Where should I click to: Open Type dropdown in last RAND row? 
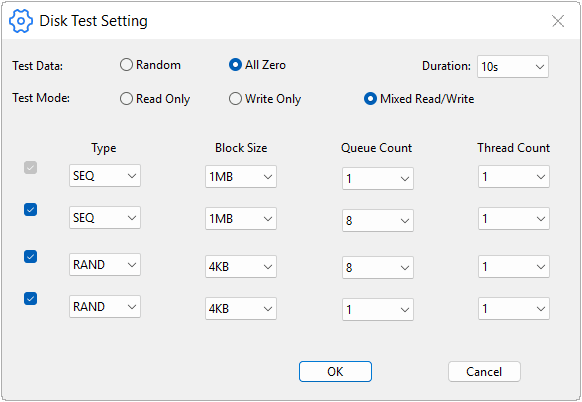105,307
